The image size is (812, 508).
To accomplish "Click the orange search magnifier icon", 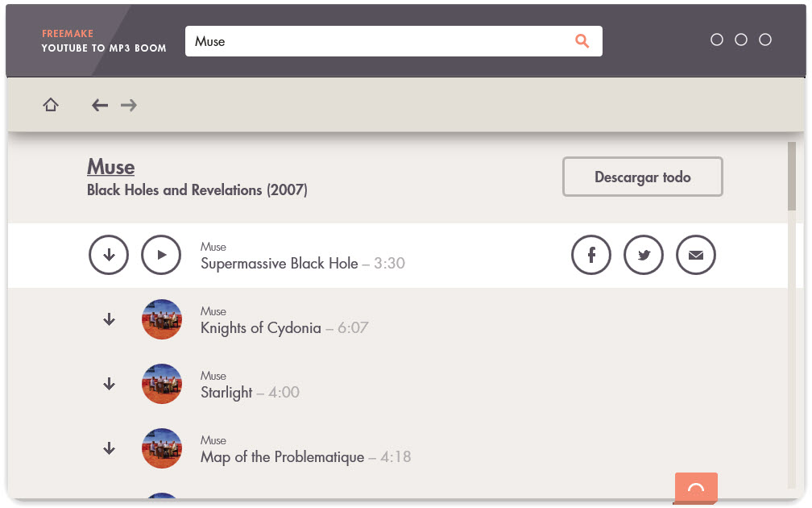I will (582, 41).
